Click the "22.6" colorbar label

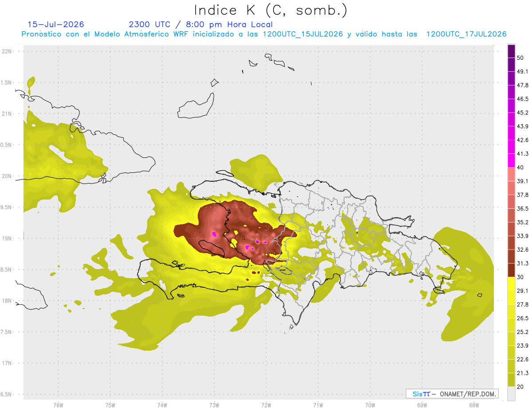(x=523, y=360)
